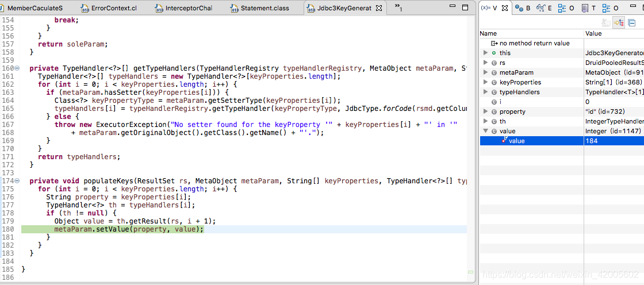644x285 pixels.
Task: Click the Name column header
Action: tap(531, 34)
